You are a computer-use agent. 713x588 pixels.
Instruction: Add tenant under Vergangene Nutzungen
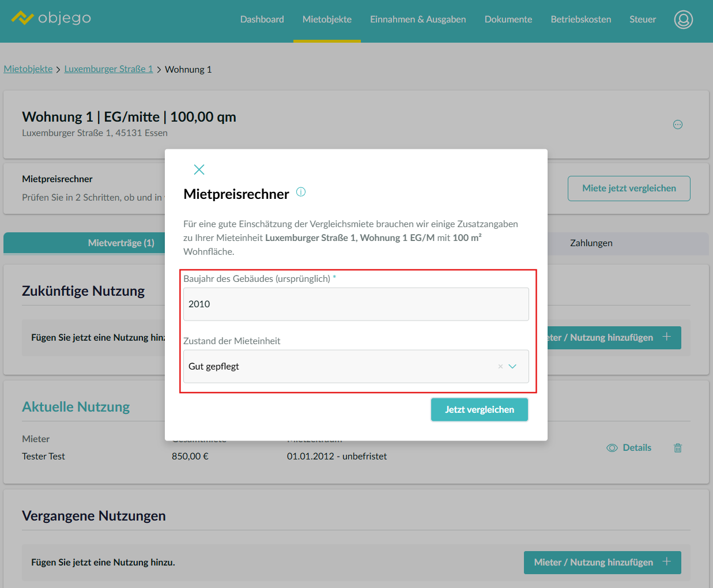click(x=602, y=563)
